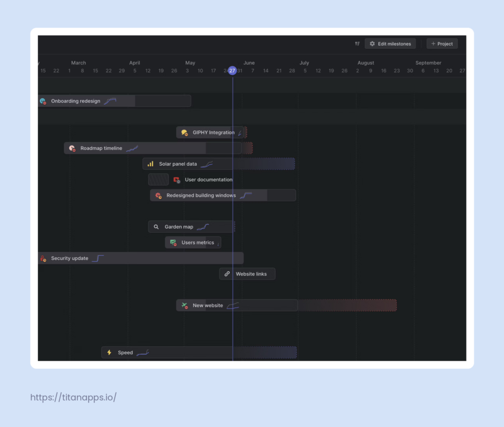Add a new Project
This screenshot has width=504, height=427.
point(441,44)
